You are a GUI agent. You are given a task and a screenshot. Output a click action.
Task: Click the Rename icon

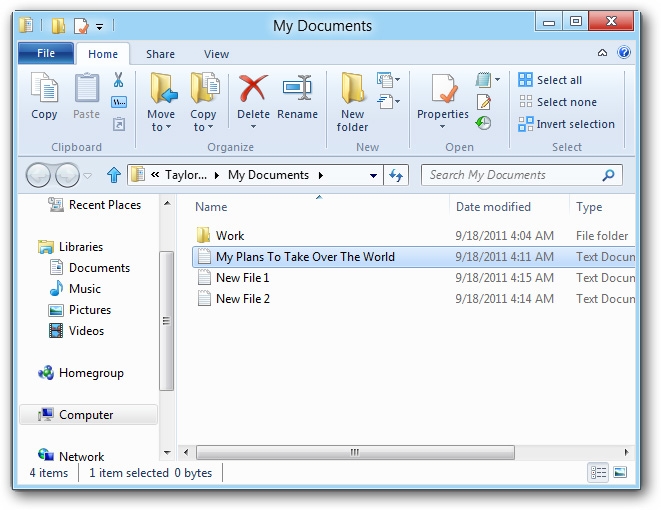[298, 88]
